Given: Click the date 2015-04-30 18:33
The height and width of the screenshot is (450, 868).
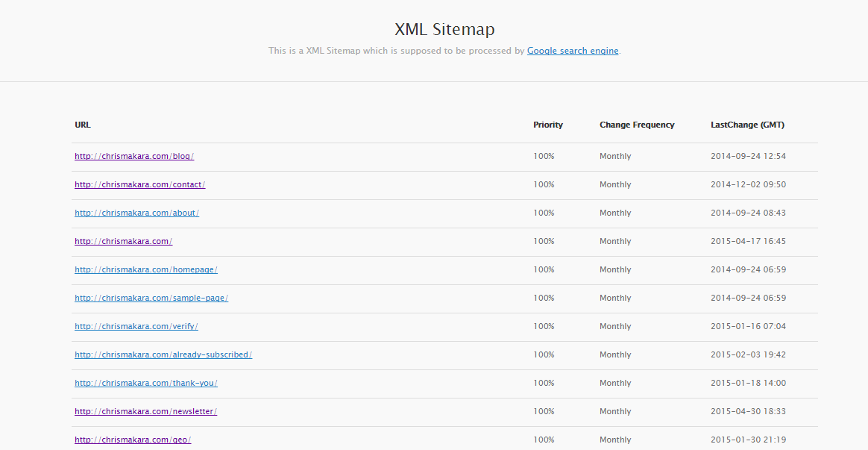Looking at the screenshot, I should click(749, 411).
